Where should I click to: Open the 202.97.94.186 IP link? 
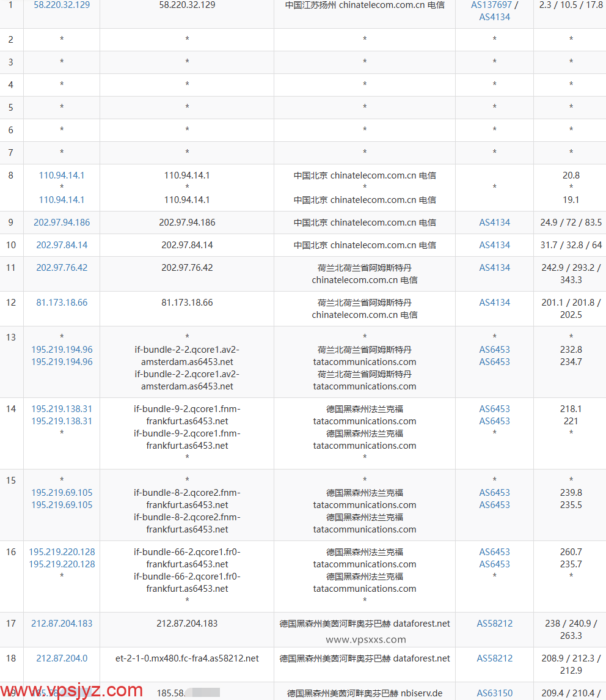(62, 223)
